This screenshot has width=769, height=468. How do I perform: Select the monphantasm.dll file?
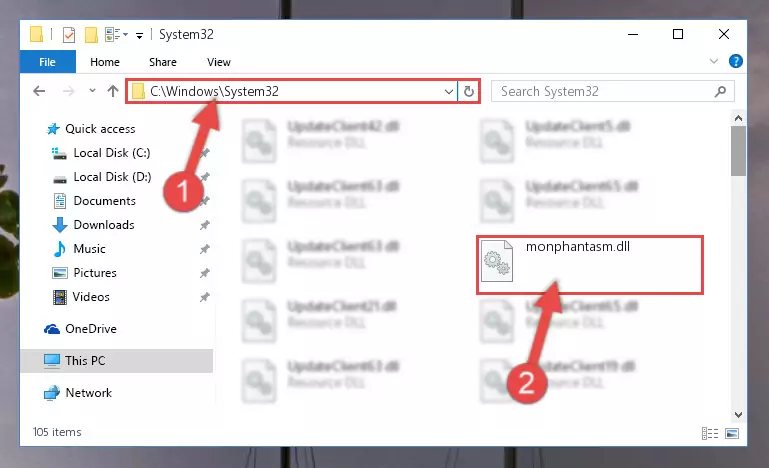coord(590,265)
